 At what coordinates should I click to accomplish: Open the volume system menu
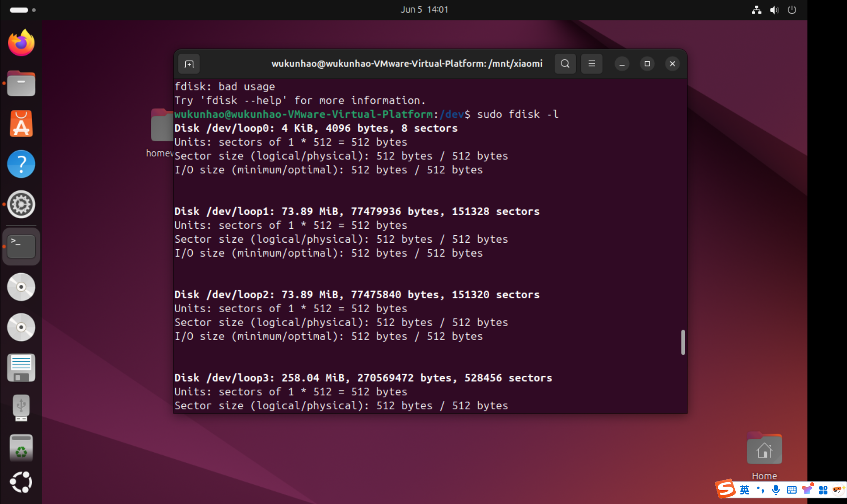click(774, 10)
